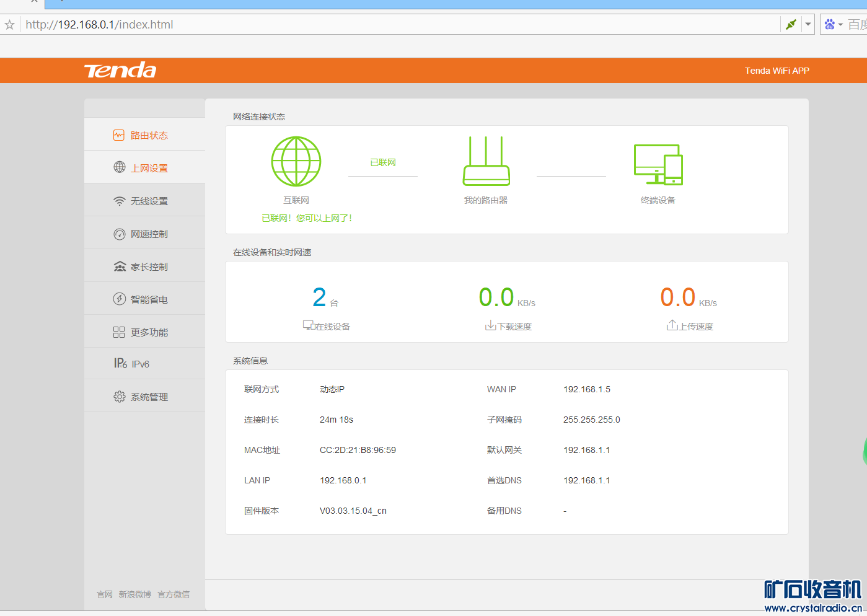Click the 已联网！您可以上网了！ message
Screen dimensions: 867x616
[307, 218]
